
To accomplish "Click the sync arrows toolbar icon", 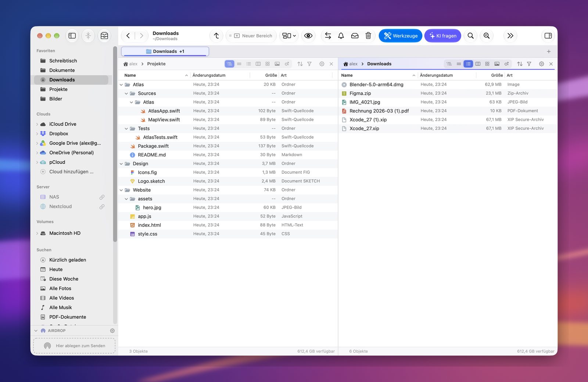I will tap(328, 36).
